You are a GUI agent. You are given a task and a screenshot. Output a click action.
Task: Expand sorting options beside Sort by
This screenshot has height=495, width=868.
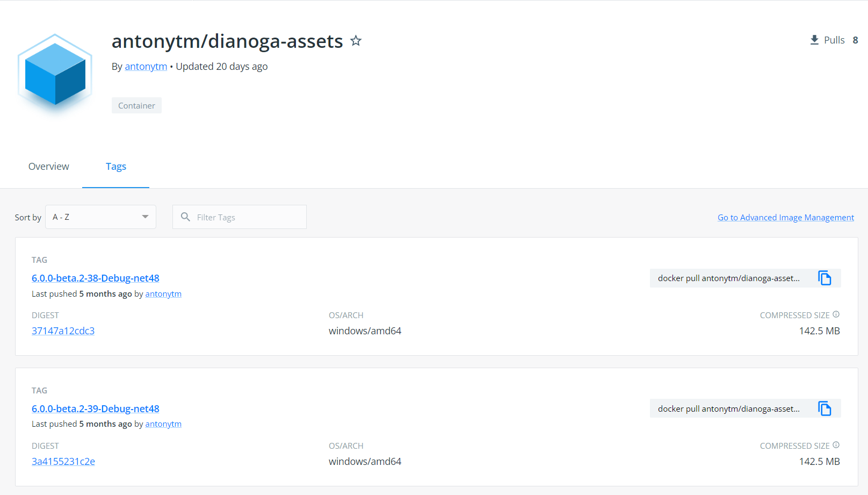pos(100,217)
